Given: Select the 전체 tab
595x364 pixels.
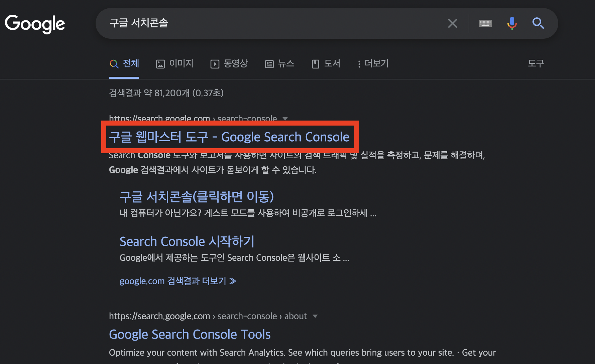Looking at the screenshot, I should tap(124, 63).
